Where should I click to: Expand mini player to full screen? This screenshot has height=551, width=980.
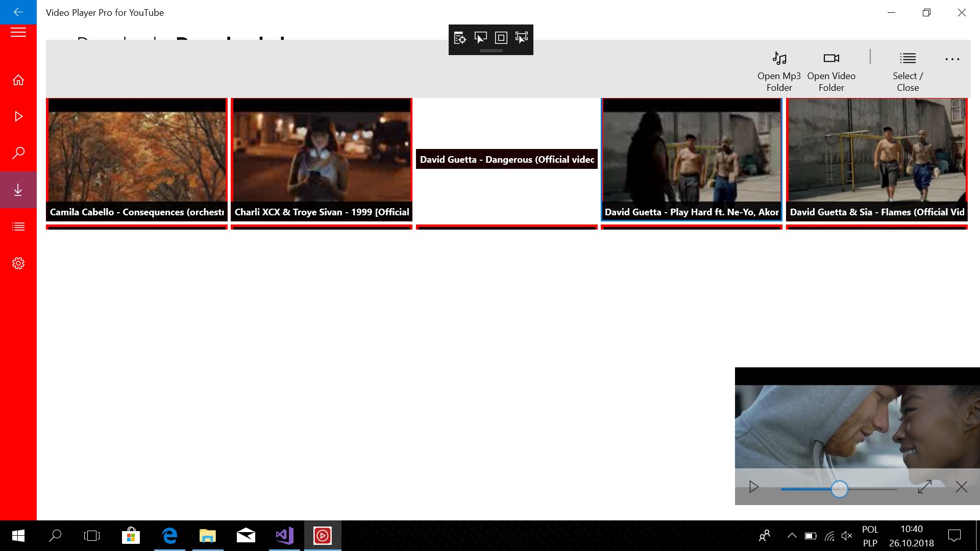pyautogui.click(x=924, y=487)
